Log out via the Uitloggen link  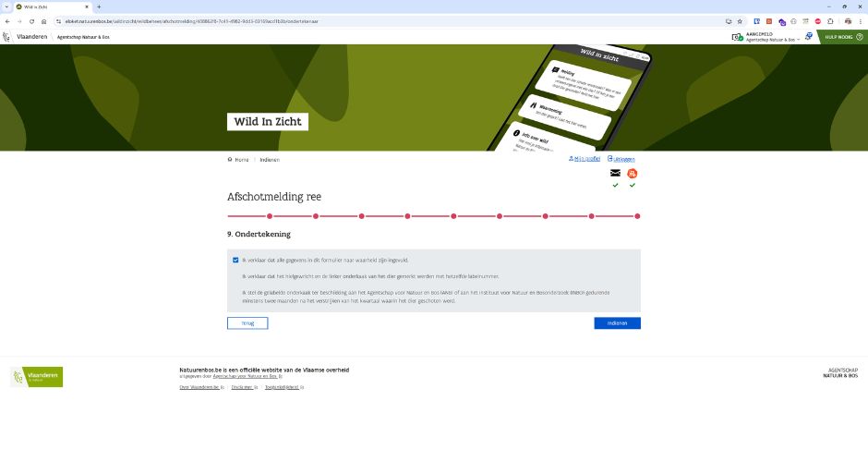[x=622, y=159]
